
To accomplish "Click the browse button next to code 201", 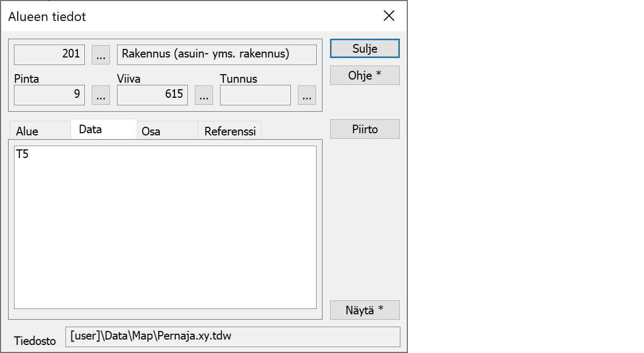I will (x=101, y=54).
